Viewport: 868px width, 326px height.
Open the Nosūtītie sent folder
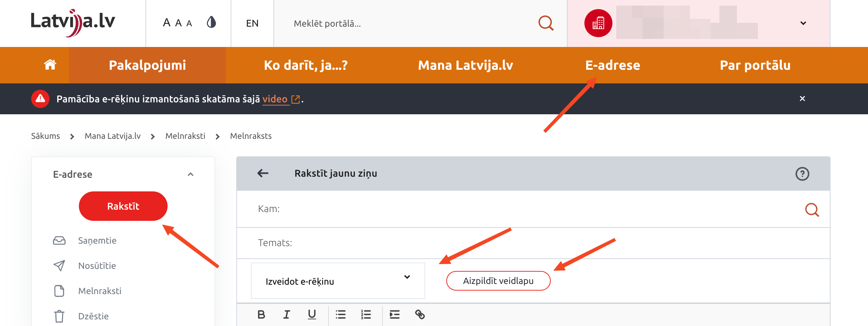coord(97,266)
